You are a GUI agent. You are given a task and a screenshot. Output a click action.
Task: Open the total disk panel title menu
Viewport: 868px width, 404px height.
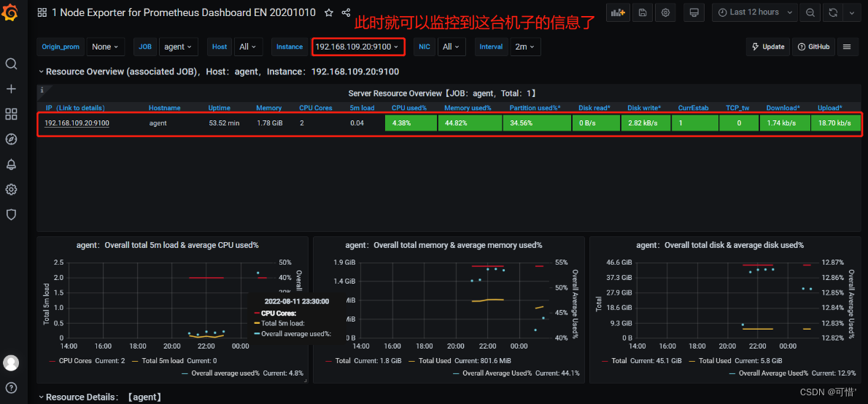click(x=720, y=244)
